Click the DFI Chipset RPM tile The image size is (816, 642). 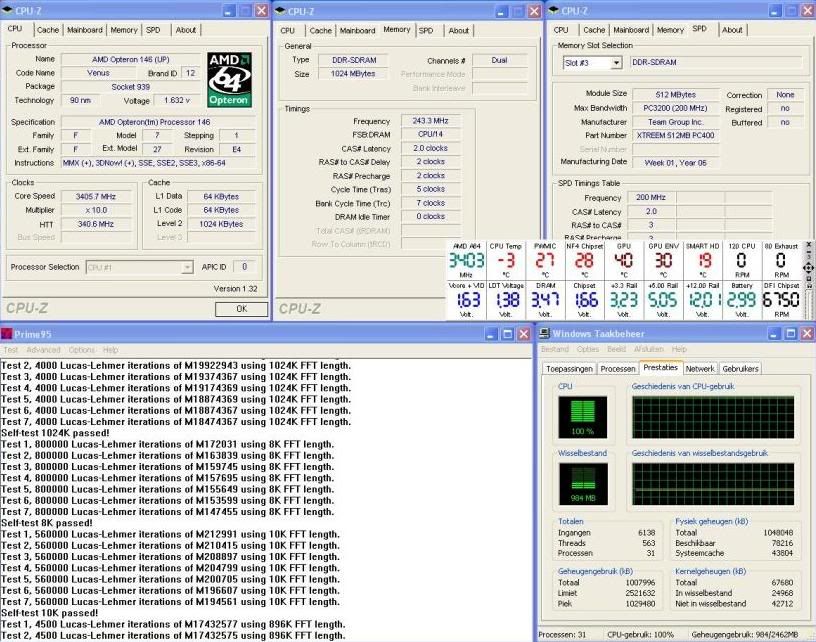pyautogui.click(x=781, y=300)
